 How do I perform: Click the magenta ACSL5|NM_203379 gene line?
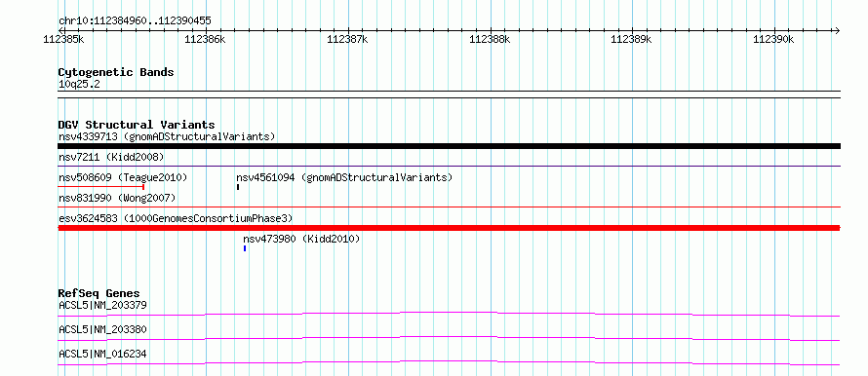450,314
